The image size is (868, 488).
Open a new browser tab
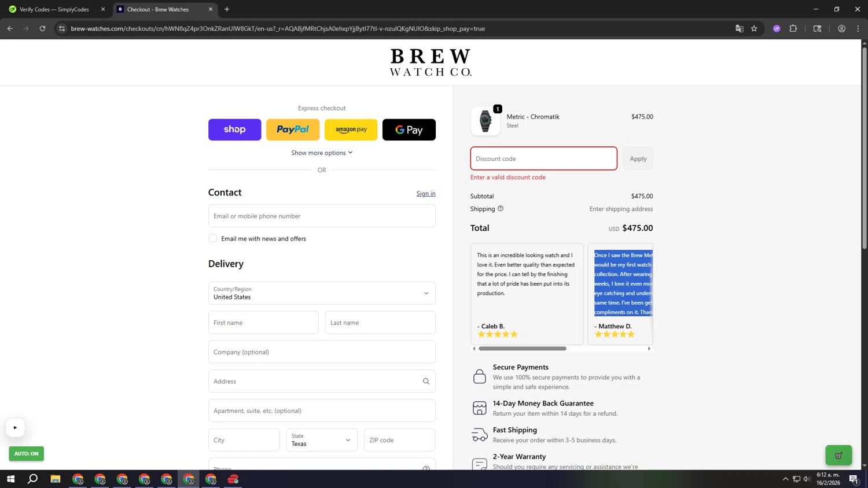coord(227,9)
